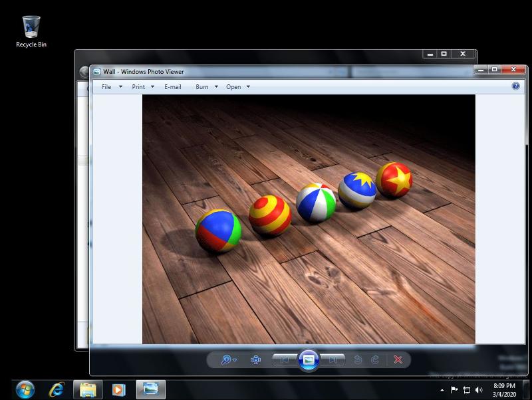Delete the photo with red X
Image resolution: width=532 pixels, height=400 pixels.
click(x=398, y=359)
